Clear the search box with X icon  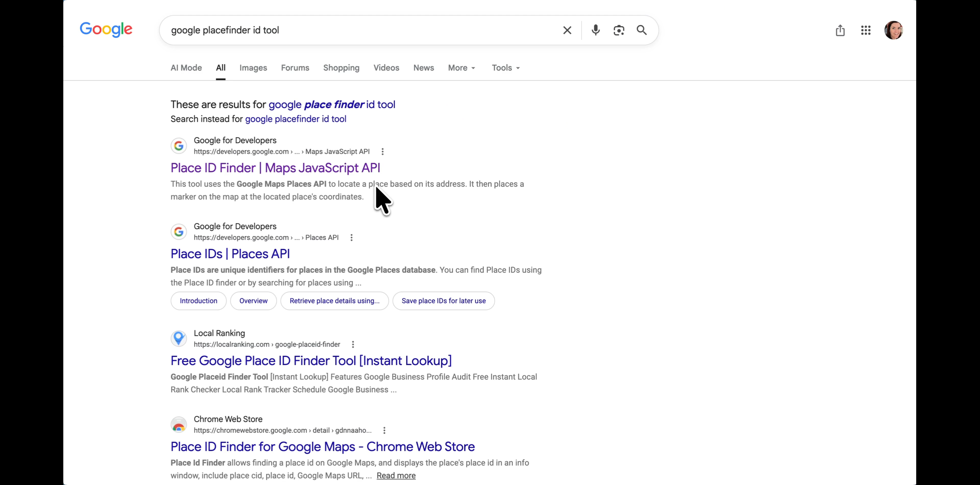pos(567,30)
